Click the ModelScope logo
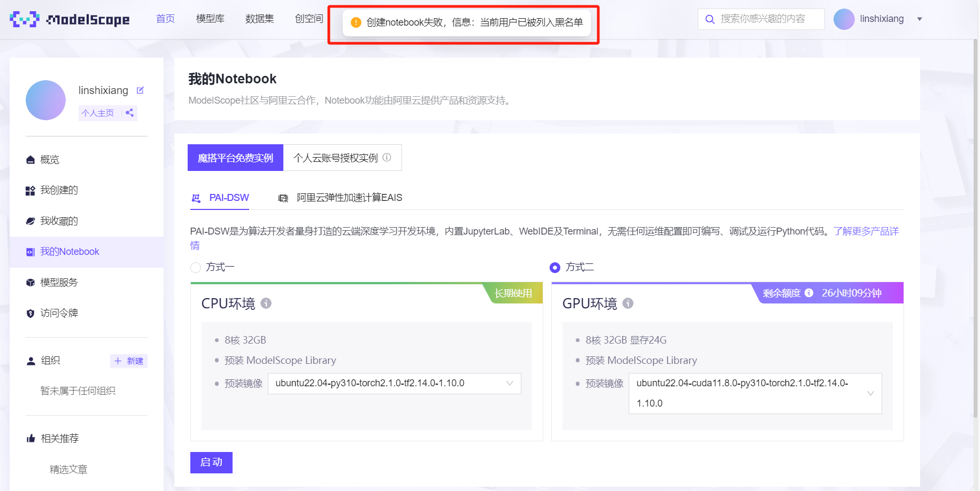This screenshot has width=980, height=491. point(70,19)
